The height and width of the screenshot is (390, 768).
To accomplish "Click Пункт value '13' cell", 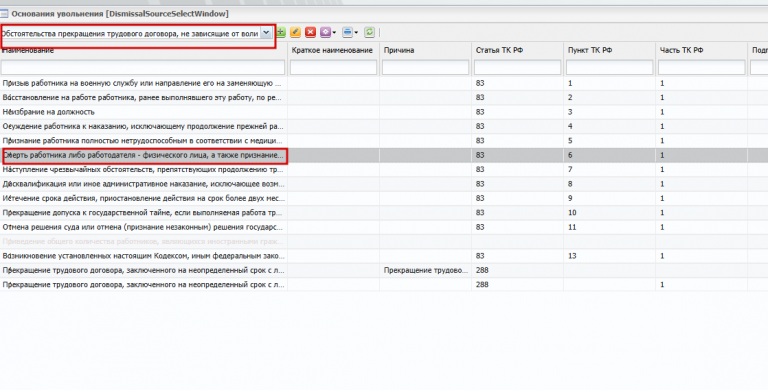I will click(572, 256).
